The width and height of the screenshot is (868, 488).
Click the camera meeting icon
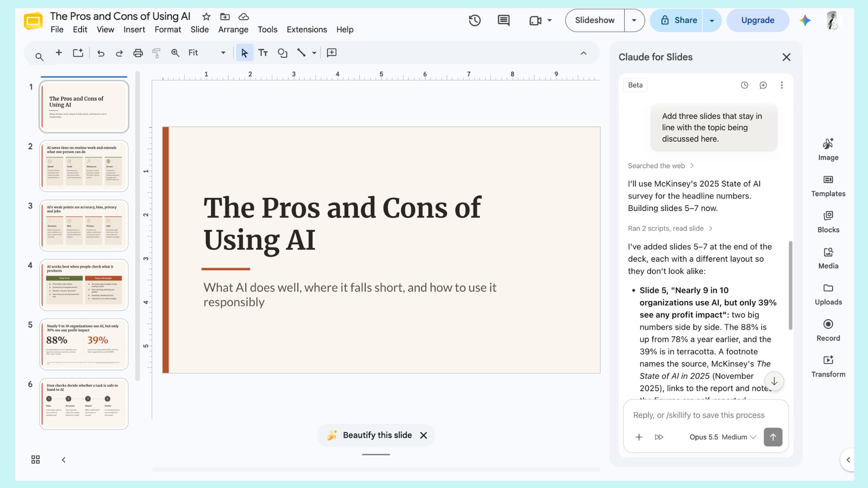[535, 20]
